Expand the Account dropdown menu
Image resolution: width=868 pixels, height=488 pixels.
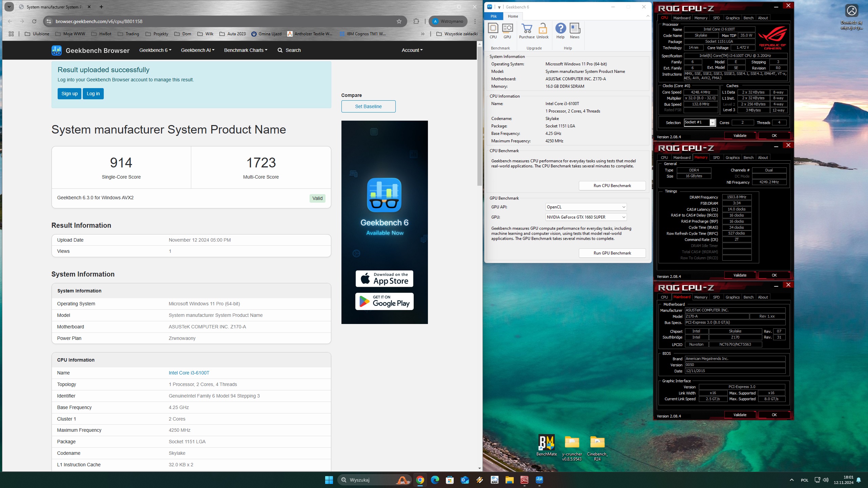coord(412,50)
